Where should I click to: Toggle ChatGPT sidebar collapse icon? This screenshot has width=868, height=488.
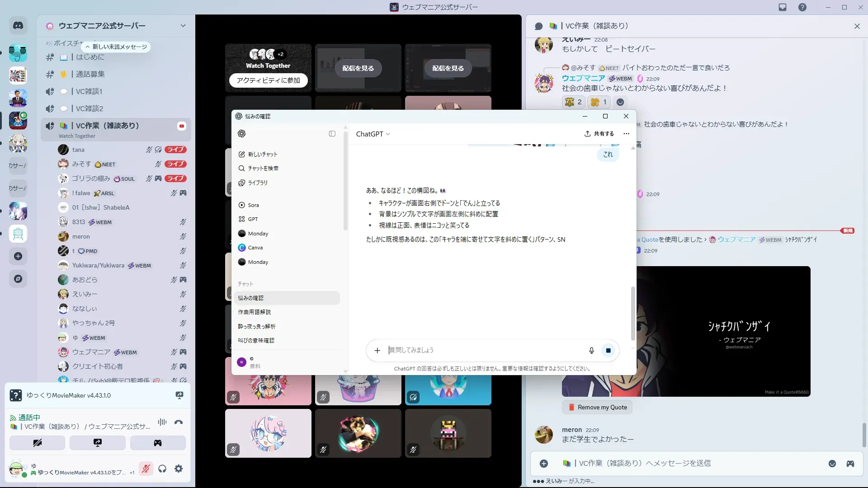point(332,134)
